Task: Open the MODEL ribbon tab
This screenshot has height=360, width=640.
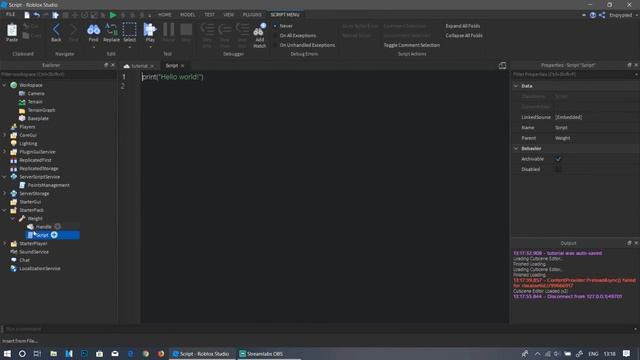Action: (x=188, y=15)
